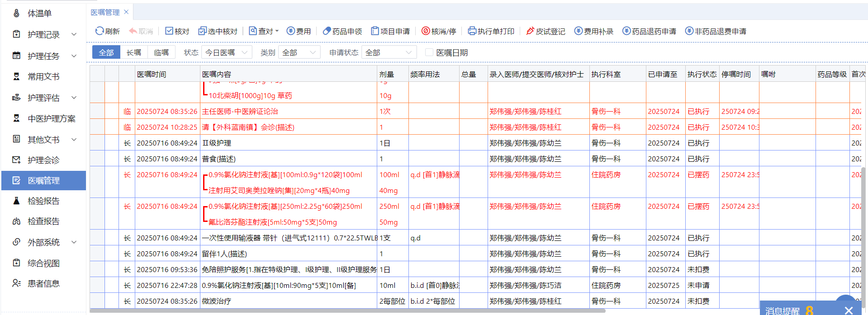Click the 护理任务 sidebar icon
The image size is (868, 315).
16,56
